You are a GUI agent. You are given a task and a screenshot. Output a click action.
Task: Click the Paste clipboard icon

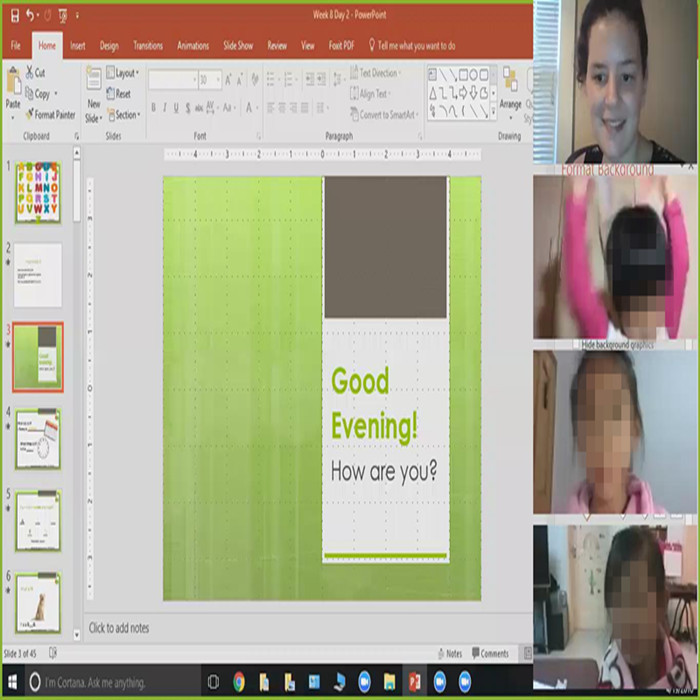pos(13,90)
